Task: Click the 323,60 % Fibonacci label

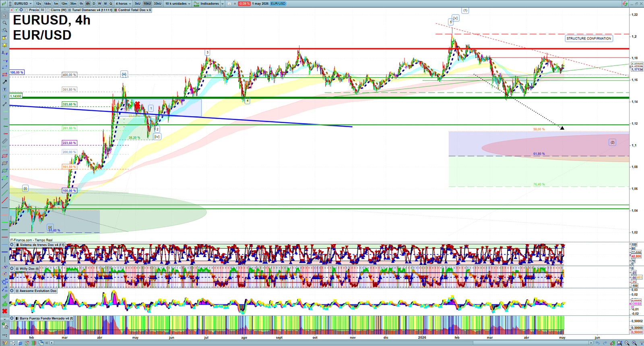Action: tap(69, 104)
